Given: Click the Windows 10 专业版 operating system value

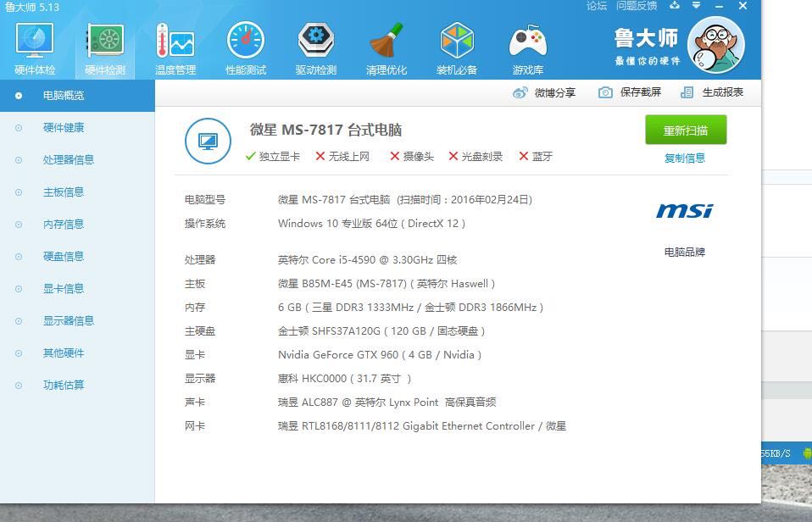Looking at the screenshot, I should click(x=371, y=224).
